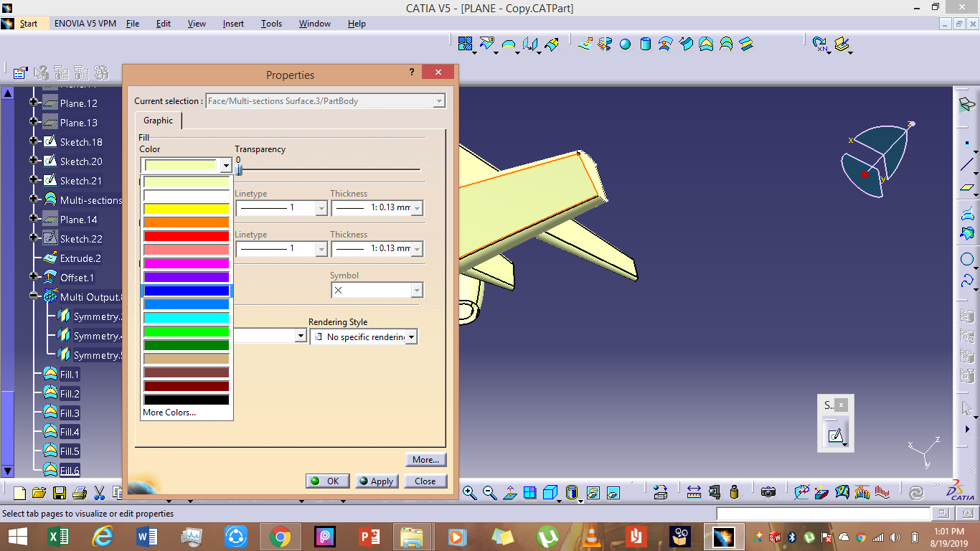Image resolution: width=980 pixels, height=551 pixels.
Task: Click the Transparency slider handle
Action: pos(240,170)
